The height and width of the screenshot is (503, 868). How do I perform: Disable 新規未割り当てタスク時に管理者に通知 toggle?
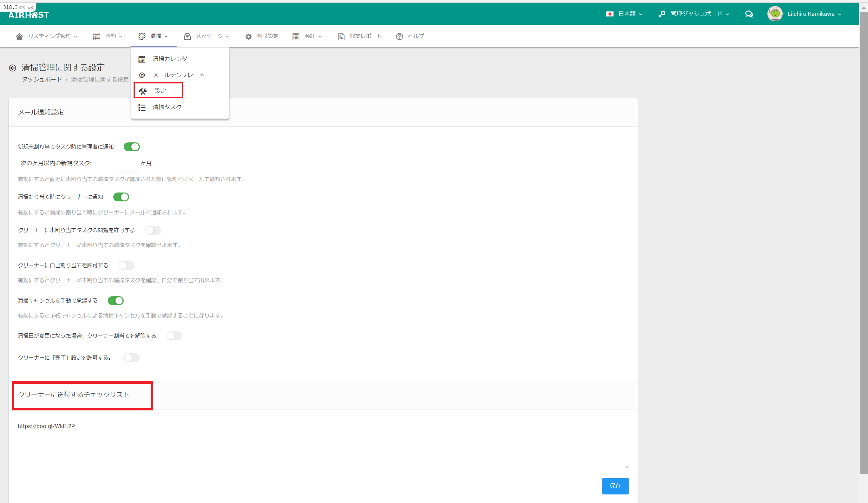(x=132, y=147)
